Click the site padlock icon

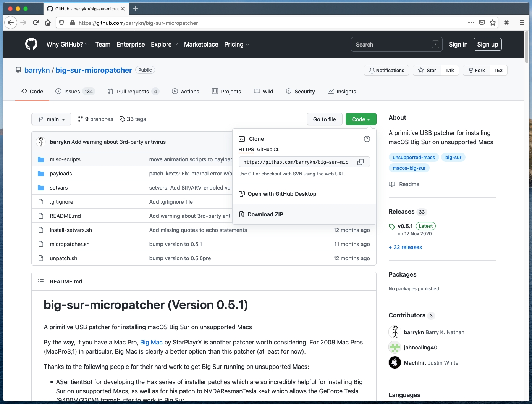click(73, 23)
